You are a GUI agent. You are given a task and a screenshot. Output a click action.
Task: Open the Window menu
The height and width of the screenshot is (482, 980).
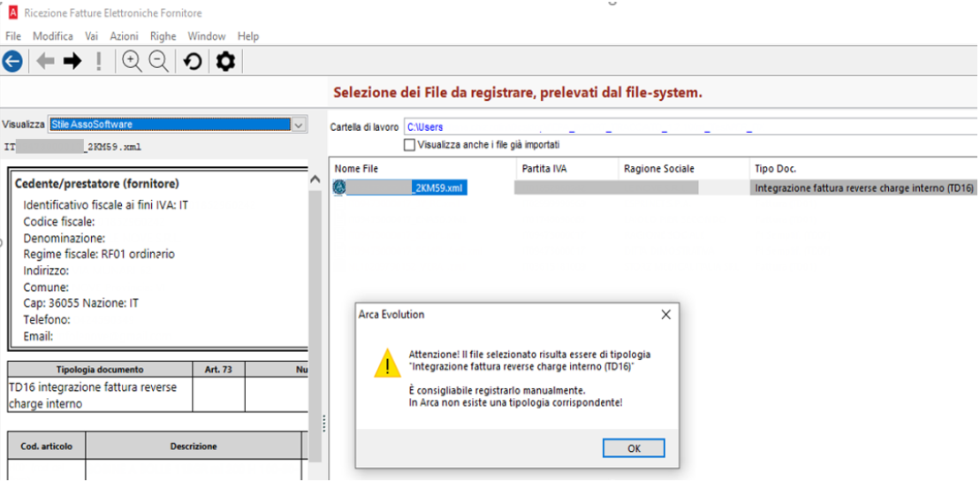pos(206,36)
